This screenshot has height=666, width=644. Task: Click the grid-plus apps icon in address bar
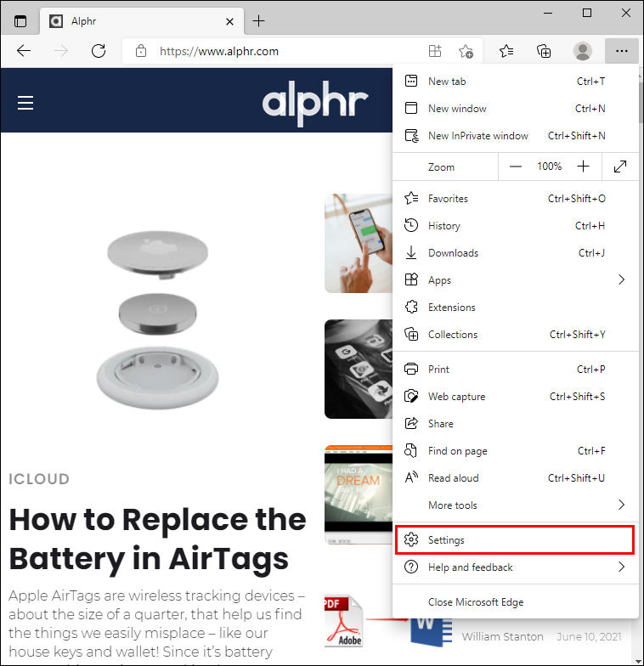point(435,51)
